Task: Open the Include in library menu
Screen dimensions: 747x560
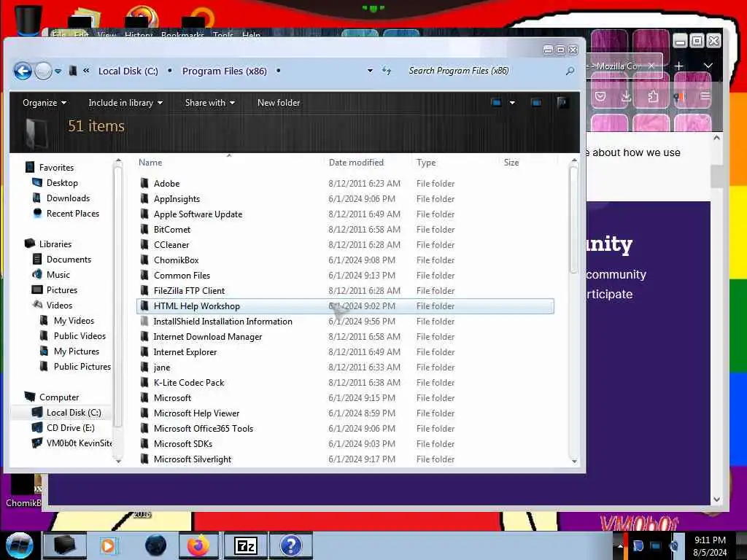Action: coord(125,103)
